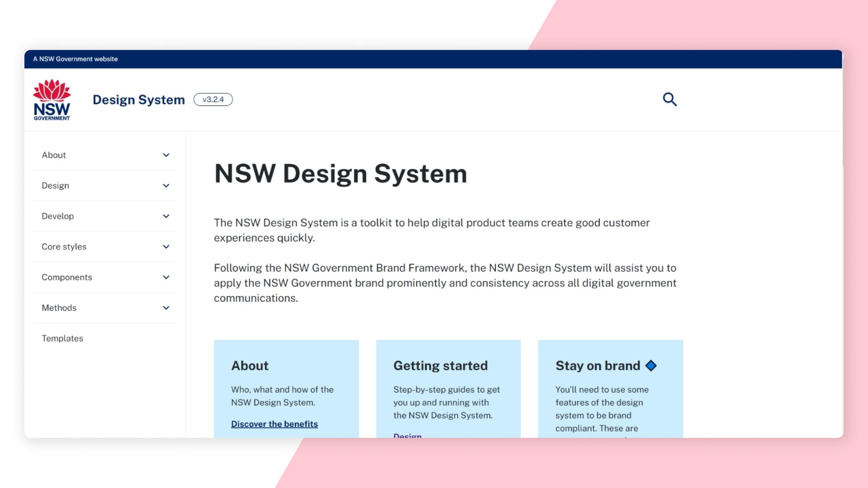The height and width of the screenshot is (488, 868).
Task: Click the paragraph starting 'Following the NSW Government Brand'
Action: click(x=445, y=283)
